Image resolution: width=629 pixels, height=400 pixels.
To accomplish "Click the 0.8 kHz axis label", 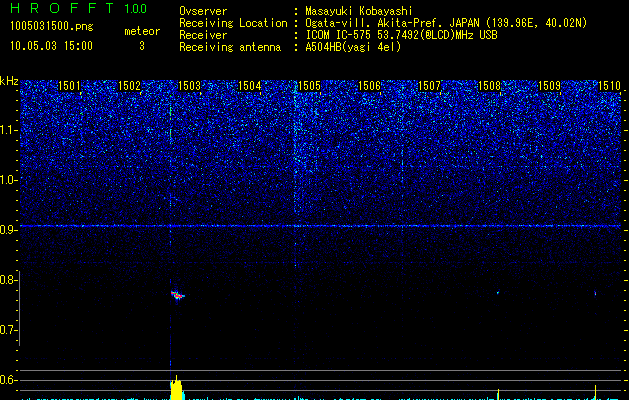I will [x=8, y=280].
